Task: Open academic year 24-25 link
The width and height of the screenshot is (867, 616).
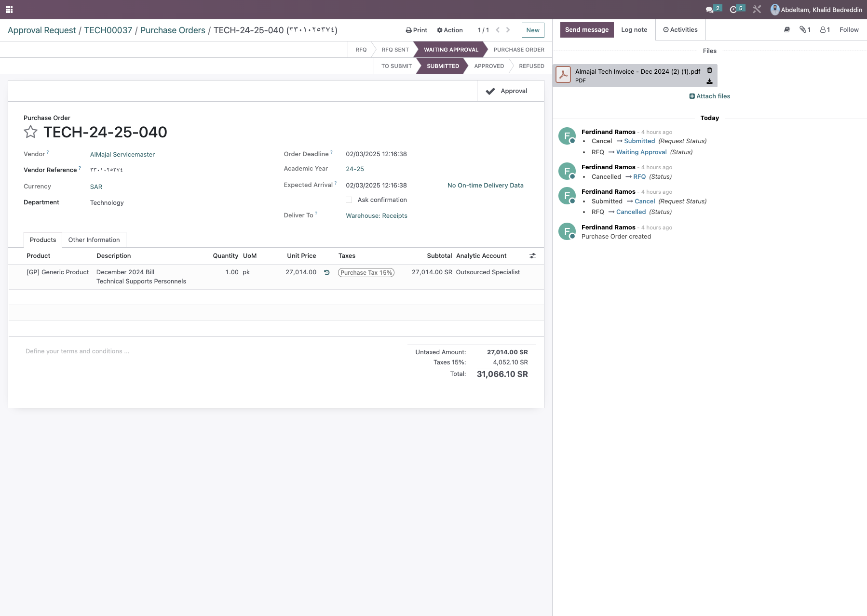Action: [x=355, y=169]
